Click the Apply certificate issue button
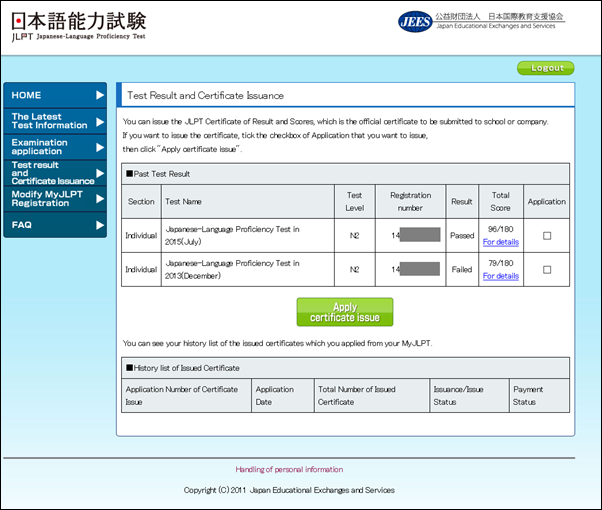 coord(345,312)
